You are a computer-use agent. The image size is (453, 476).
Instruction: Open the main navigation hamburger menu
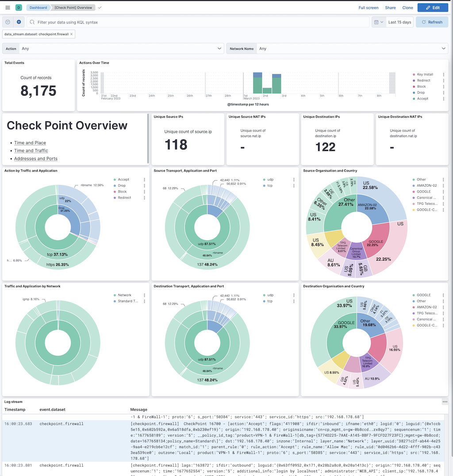[x=8, y=8]
